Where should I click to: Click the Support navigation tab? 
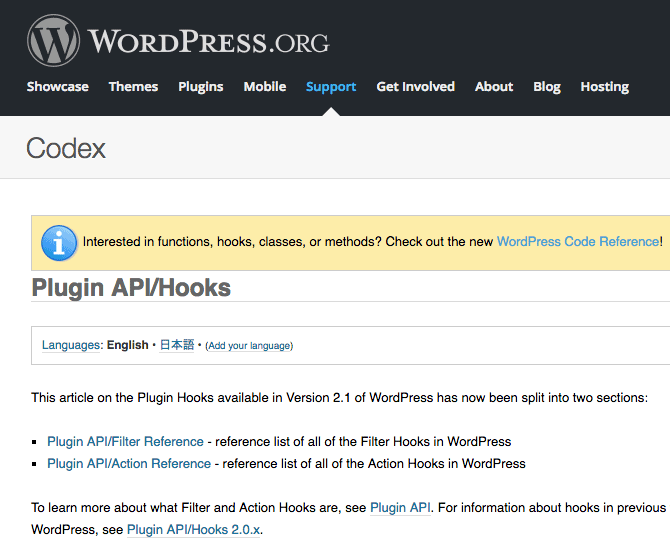coord(331,87)
